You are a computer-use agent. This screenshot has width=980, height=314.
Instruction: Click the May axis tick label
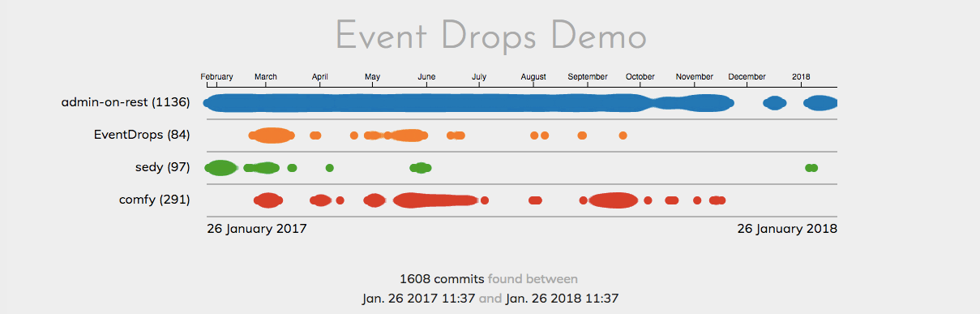(x=372, y=77)
